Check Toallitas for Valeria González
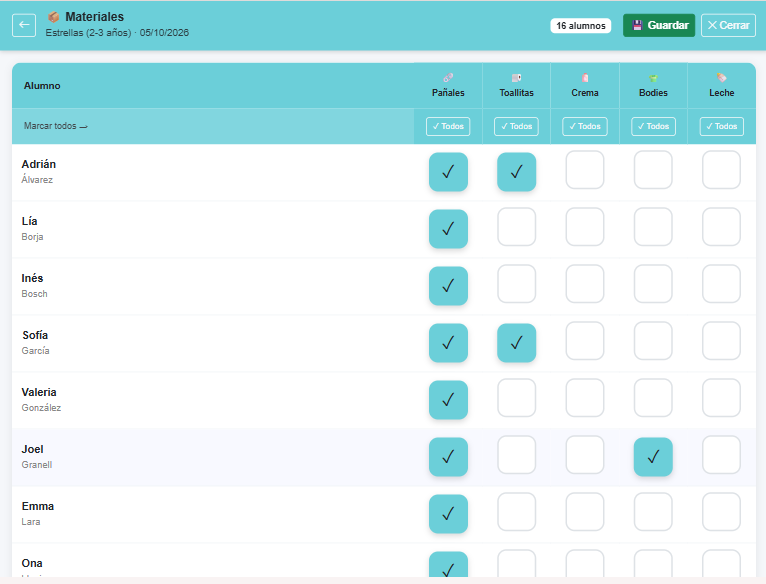Viewport: 766px width, 584px height. point(516,398)
